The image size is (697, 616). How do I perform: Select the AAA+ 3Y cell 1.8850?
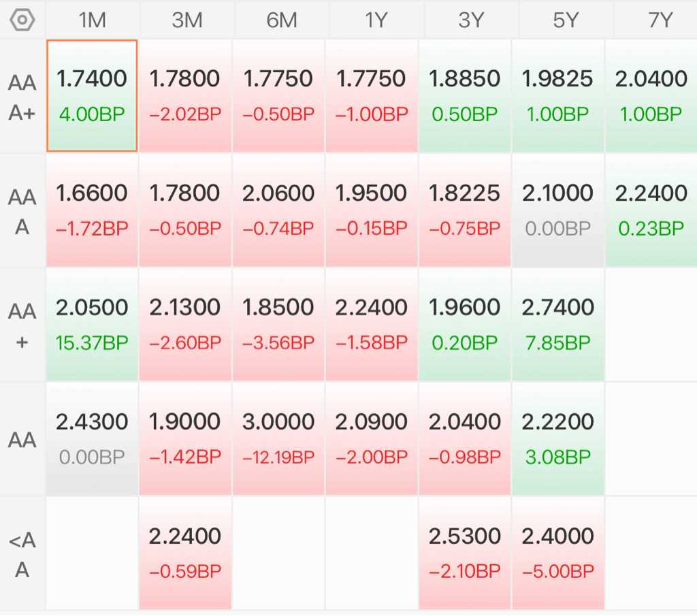pyautogui.click(x=464, y=95)
